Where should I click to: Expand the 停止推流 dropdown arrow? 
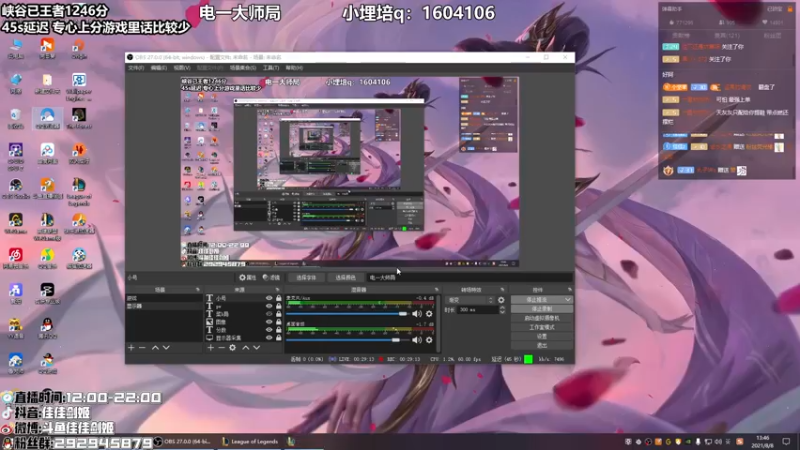568,299
